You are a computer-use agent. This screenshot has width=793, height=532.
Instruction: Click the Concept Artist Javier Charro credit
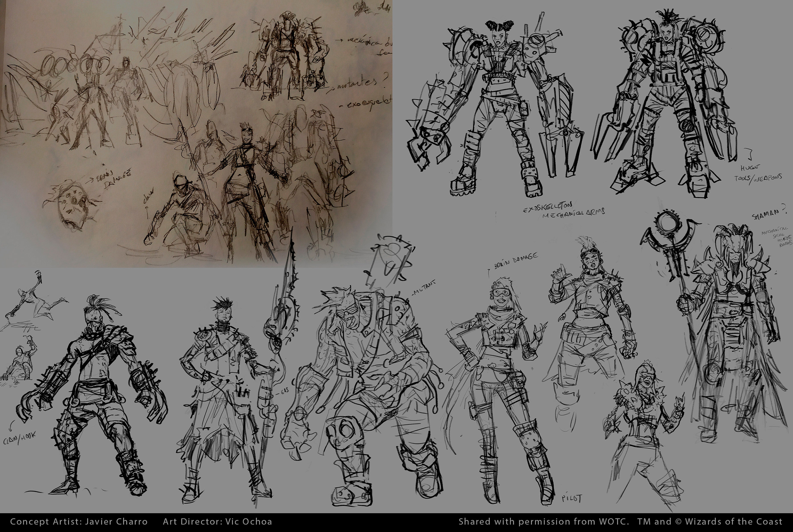[x=79, y=521]
